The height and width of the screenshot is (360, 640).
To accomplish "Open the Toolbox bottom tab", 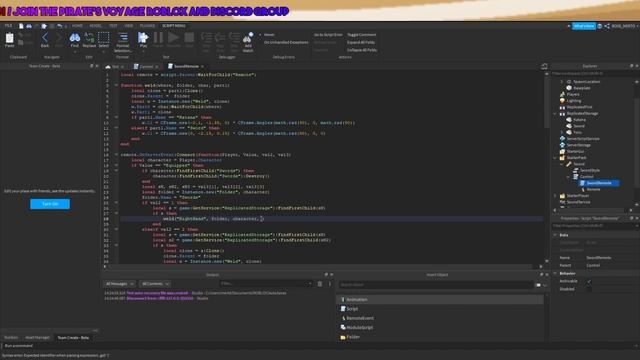I will click(11, 338).
